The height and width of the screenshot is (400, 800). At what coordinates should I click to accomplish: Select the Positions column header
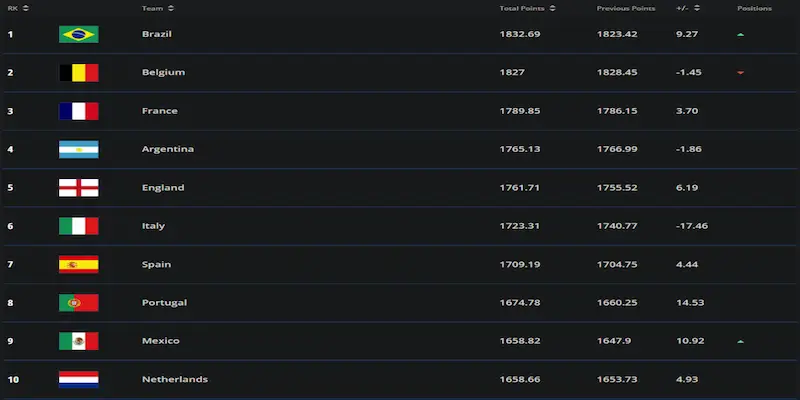pyautogui.click(x=754, y=8)
